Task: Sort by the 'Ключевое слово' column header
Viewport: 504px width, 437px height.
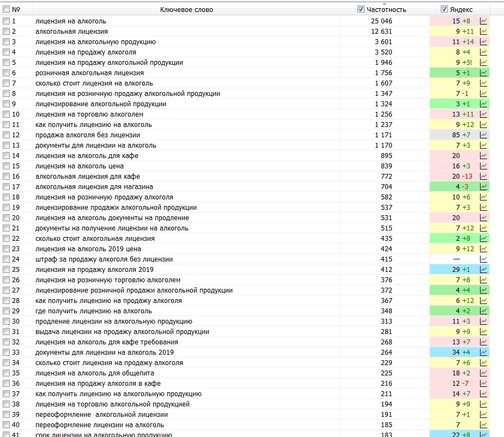Action: [x=186, y=10]
